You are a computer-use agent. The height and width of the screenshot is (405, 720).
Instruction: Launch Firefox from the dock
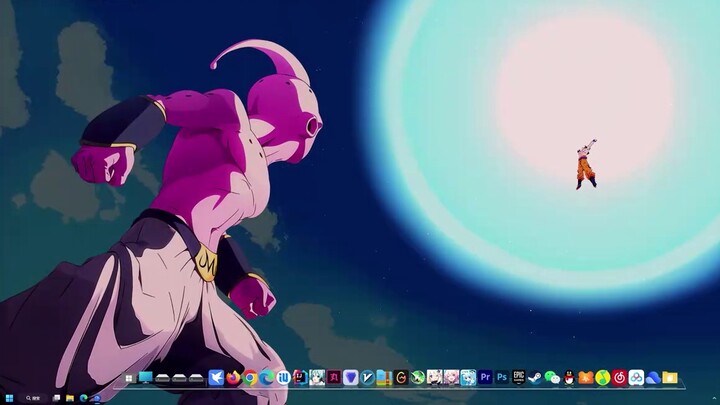pos(233,377)
